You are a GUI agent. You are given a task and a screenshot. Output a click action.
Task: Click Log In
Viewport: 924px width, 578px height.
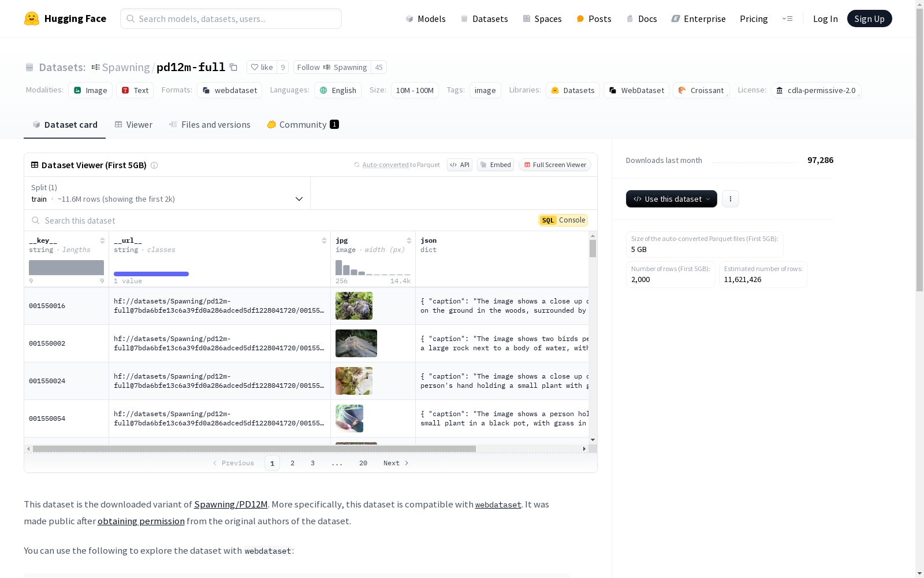825,18
